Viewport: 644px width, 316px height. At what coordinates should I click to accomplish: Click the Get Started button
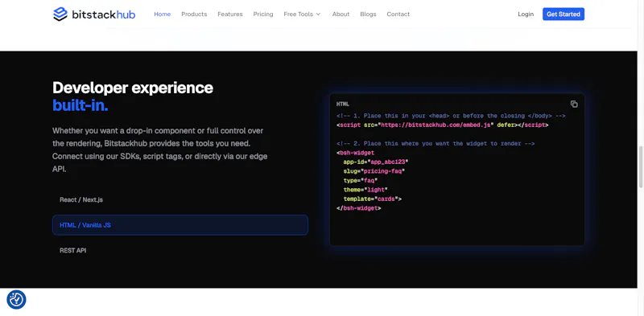point(563,14)
